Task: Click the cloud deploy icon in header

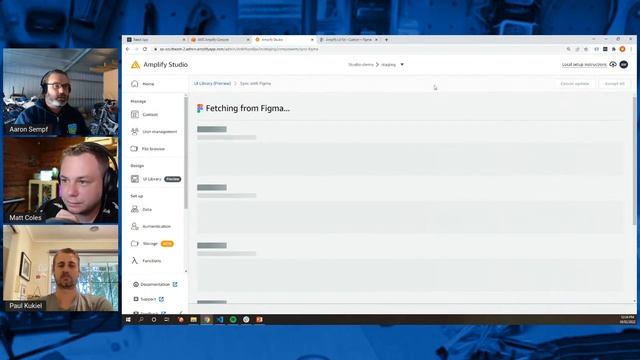Action: point(613,64)
